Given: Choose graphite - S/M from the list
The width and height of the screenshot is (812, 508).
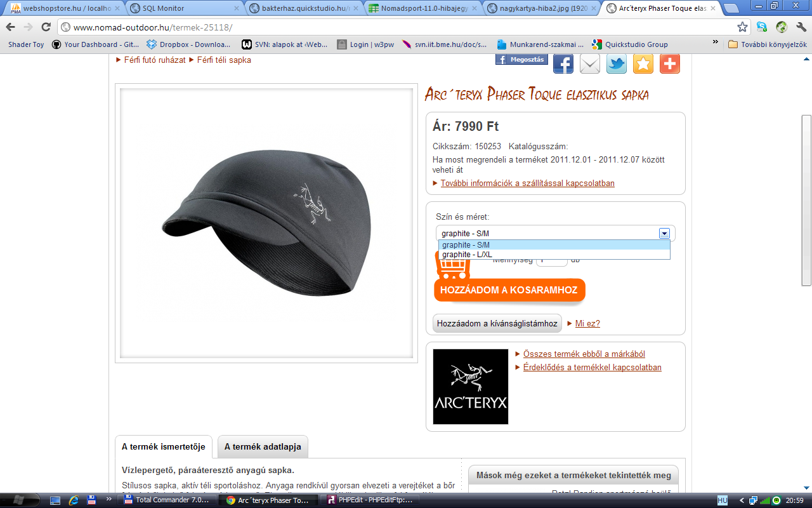Looking at the screenshot, I should (x=466, y=245).
